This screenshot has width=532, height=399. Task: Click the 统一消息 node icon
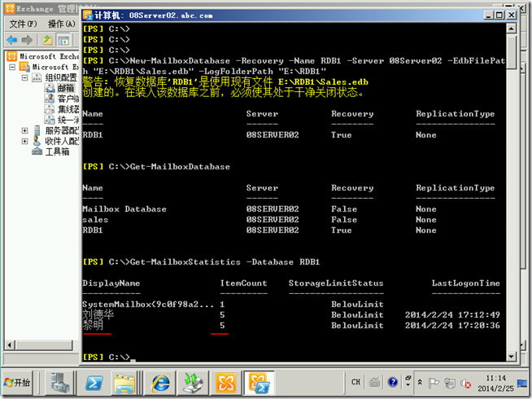(x=50, y=120)
